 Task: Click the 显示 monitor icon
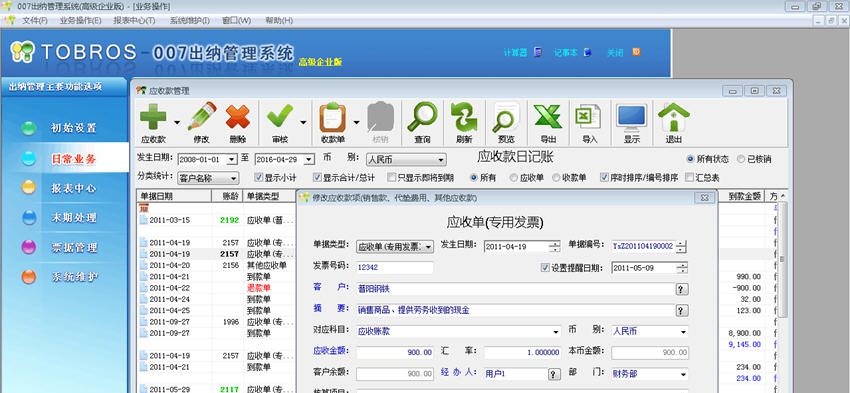tap(632, 118)
